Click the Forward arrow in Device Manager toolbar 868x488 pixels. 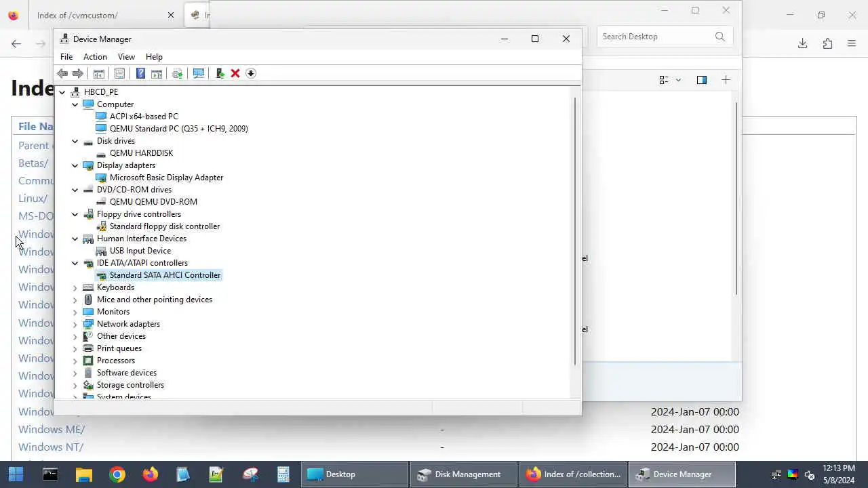78,73
